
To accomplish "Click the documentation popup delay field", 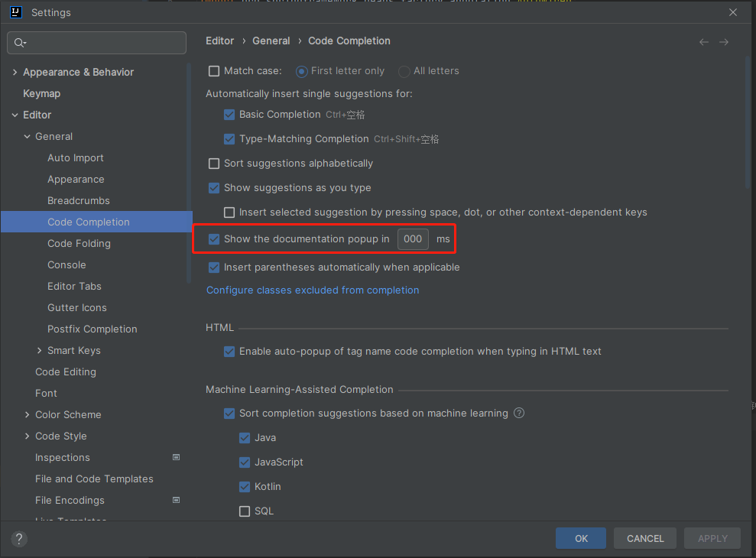I will pos(413,239).
